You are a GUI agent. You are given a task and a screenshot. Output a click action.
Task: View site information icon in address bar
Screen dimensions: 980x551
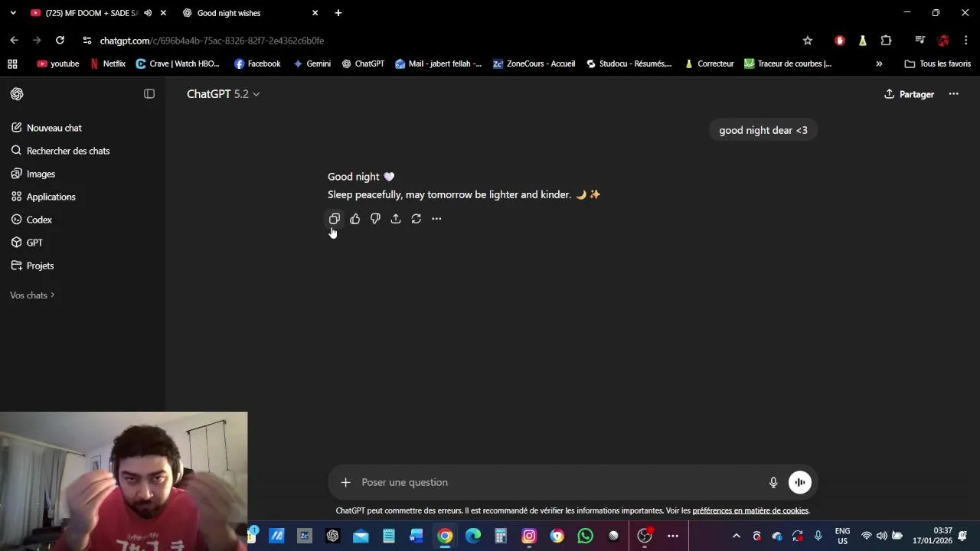pos(87,41)
